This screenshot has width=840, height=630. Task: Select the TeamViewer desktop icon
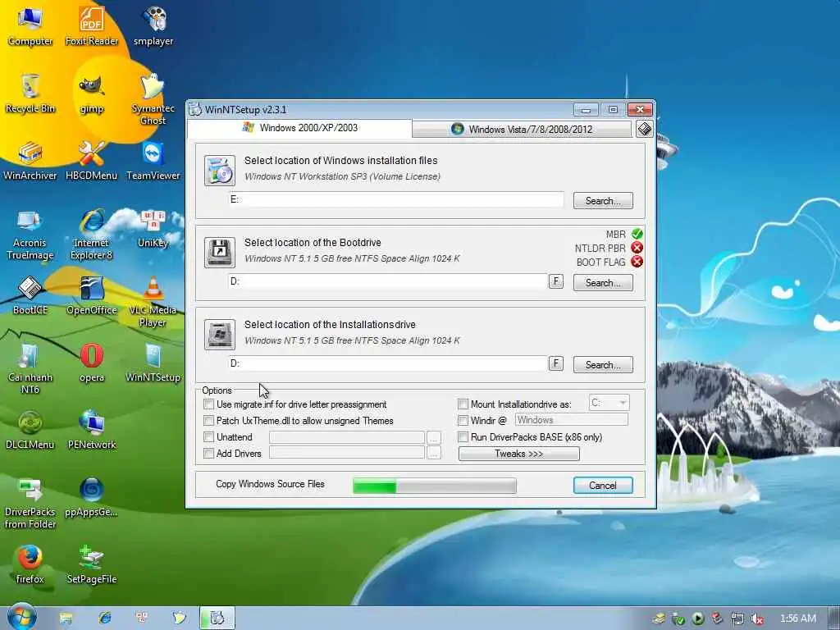point(153,161)
